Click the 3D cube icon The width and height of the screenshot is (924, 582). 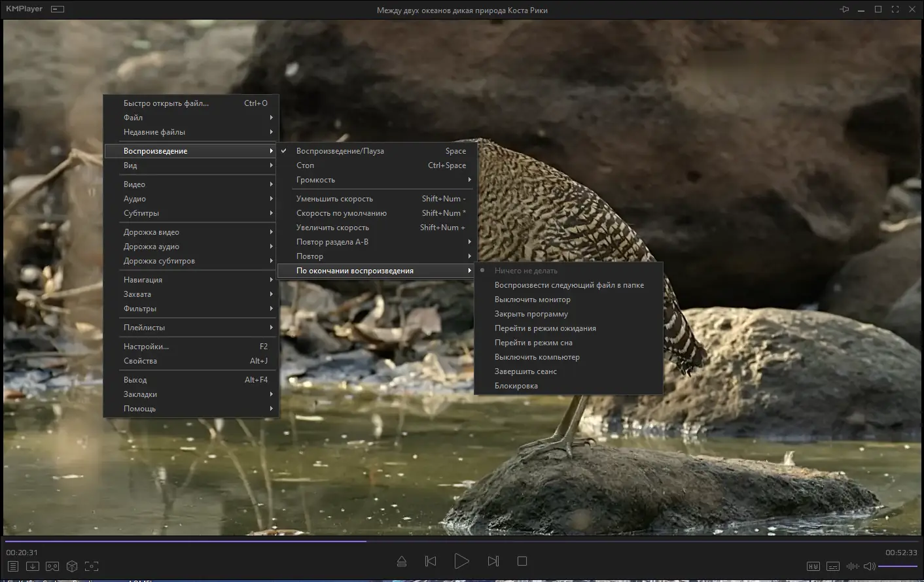pos(72,566)
